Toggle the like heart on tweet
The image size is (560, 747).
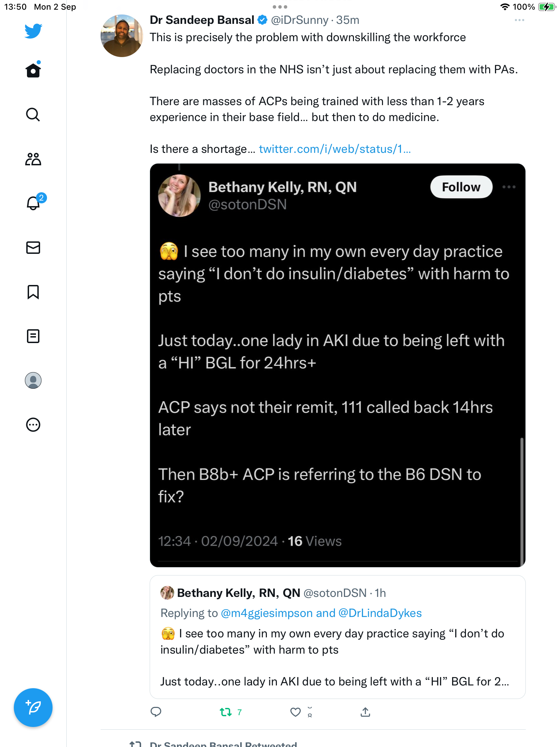point(295,712)
